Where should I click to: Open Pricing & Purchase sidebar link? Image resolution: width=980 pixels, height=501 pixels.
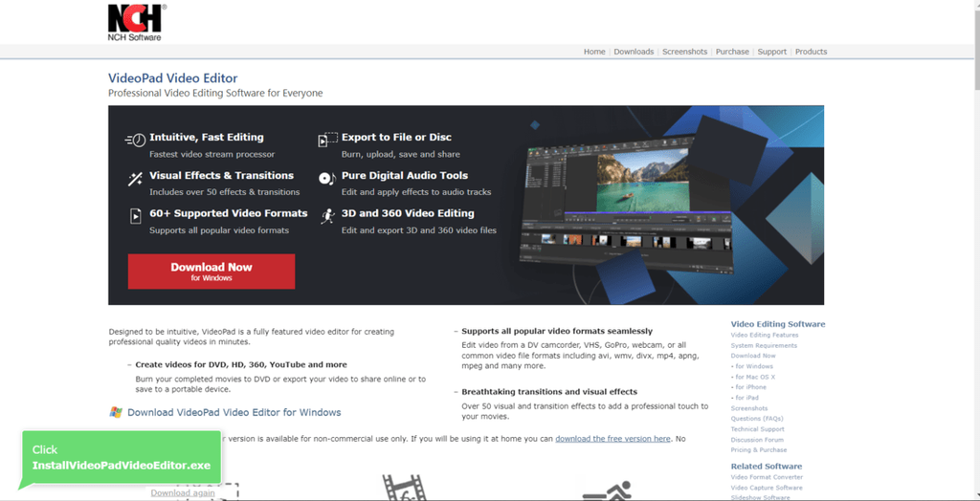pos(759,449)
